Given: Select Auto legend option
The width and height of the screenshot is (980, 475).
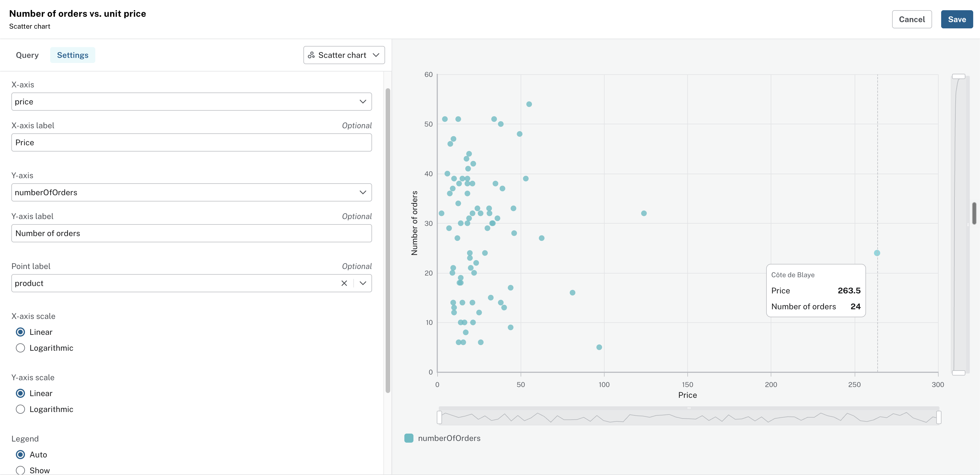Looking at the screenshot, I should (x=20, y=455).
